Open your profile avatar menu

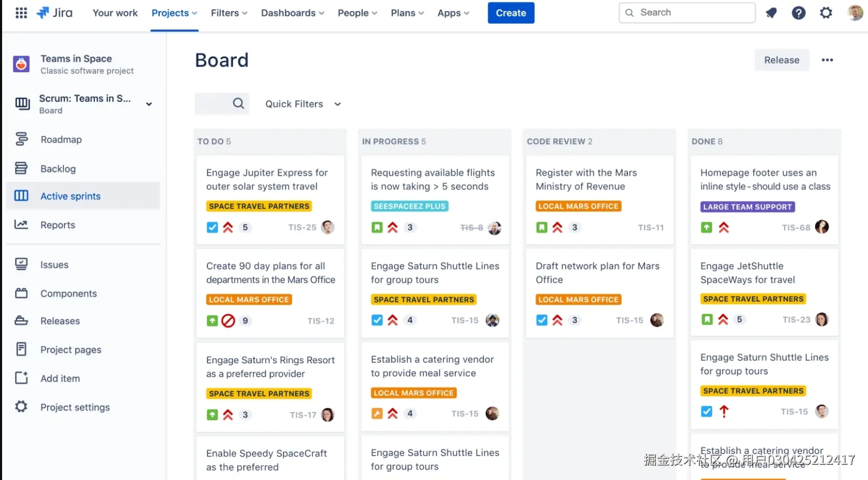(x=855, y=13)
